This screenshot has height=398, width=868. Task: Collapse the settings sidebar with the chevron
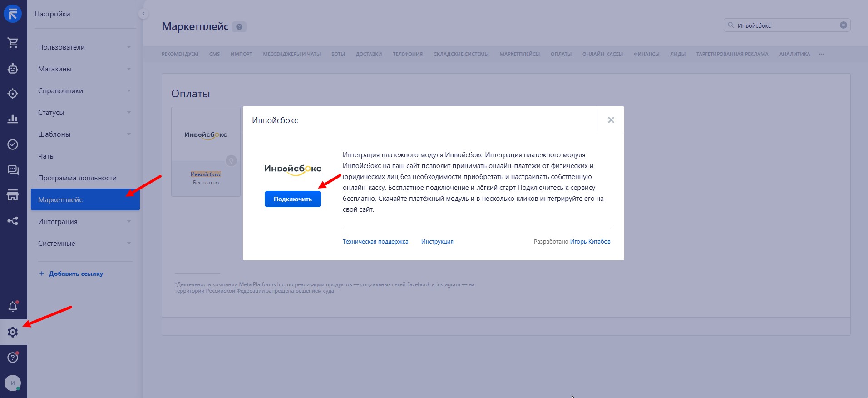pos(143,14)
